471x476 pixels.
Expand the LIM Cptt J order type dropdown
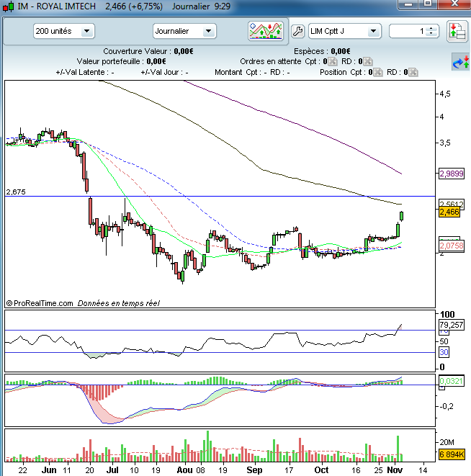pyautogui.click(x=345, y=31)
